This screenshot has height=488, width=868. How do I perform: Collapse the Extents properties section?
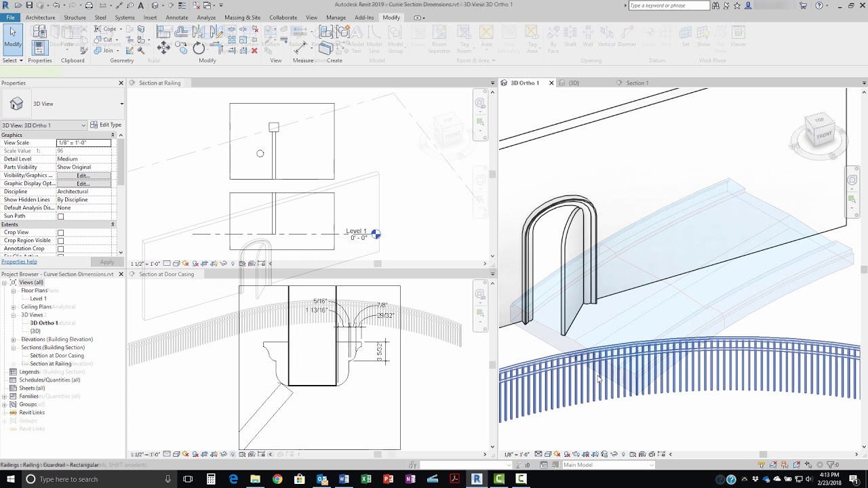[113, 224]
